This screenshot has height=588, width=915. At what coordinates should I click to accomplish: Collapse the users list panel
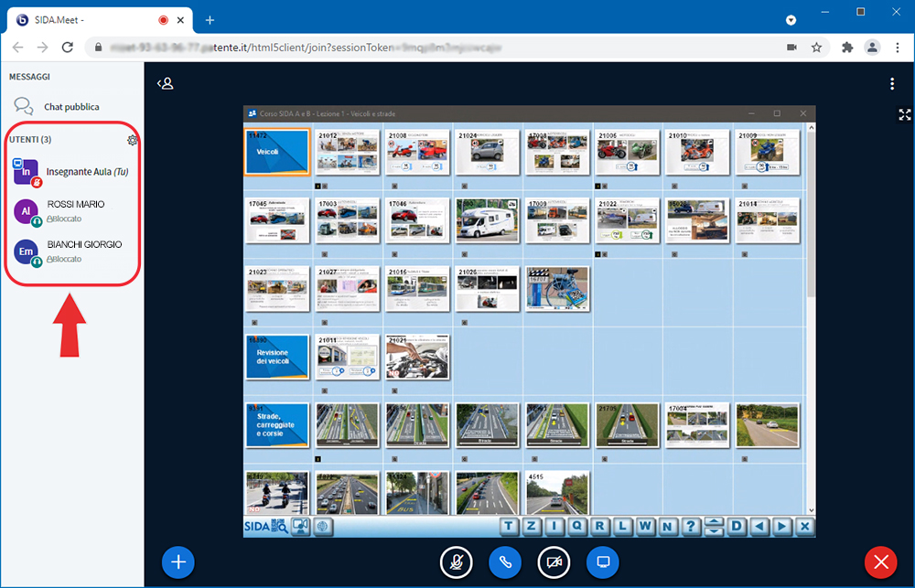(166, 84)
